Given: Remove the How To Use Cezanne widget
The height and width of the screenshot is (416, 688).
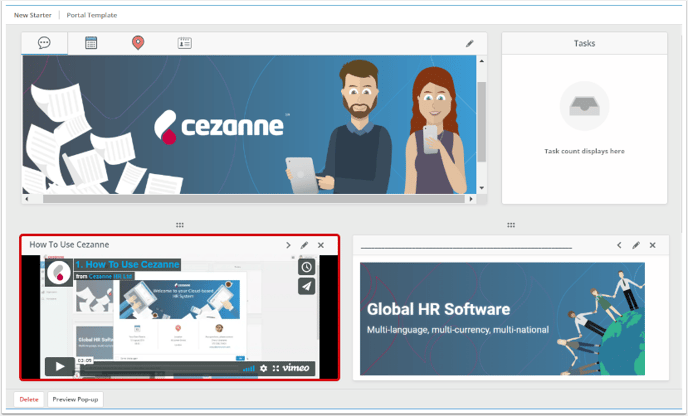Looking at the screenshot, I should click(x=321, y=245).
